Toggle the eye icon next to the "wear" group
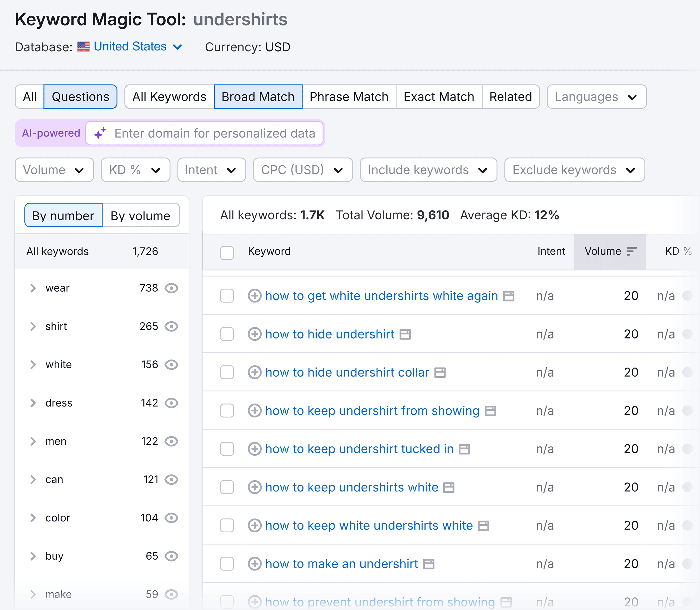The width and height of the screenshot is (700, 610). 171,288
